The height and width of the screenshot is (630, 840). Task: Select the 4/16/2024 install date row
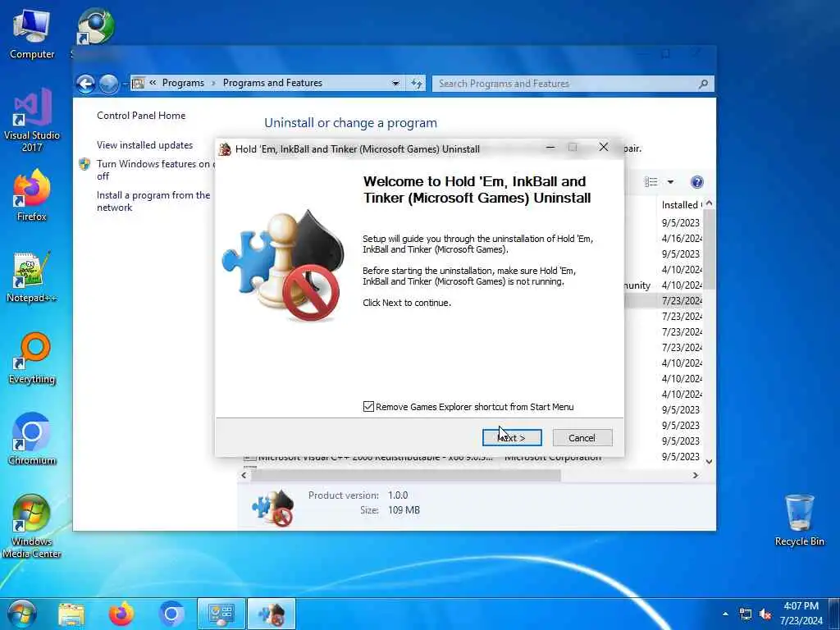(x=682, y=239)
